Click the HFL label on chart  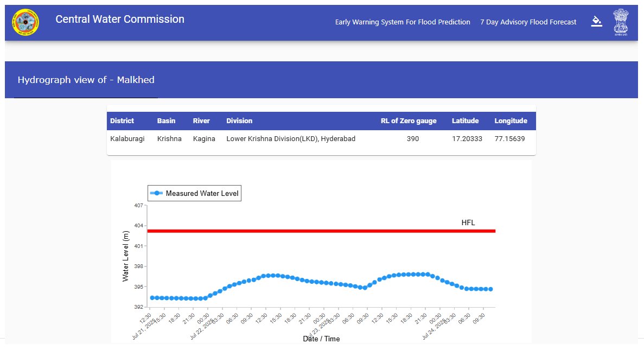(x=468, y=222)
